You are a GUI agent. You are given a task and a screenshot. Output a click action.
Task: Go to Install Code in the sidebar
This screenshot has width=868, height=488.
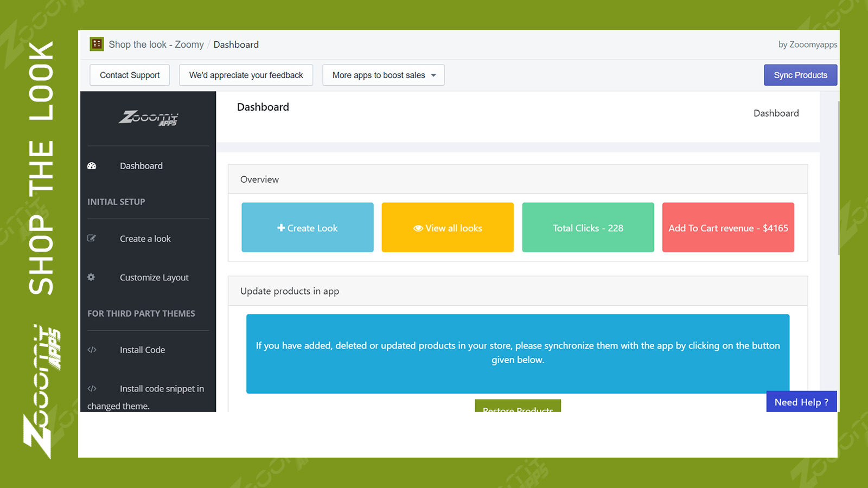pos(143,350)
